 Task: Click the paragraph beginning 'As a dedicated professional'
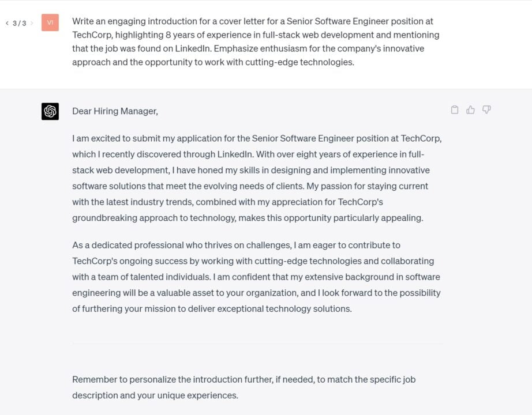(257, 277)
